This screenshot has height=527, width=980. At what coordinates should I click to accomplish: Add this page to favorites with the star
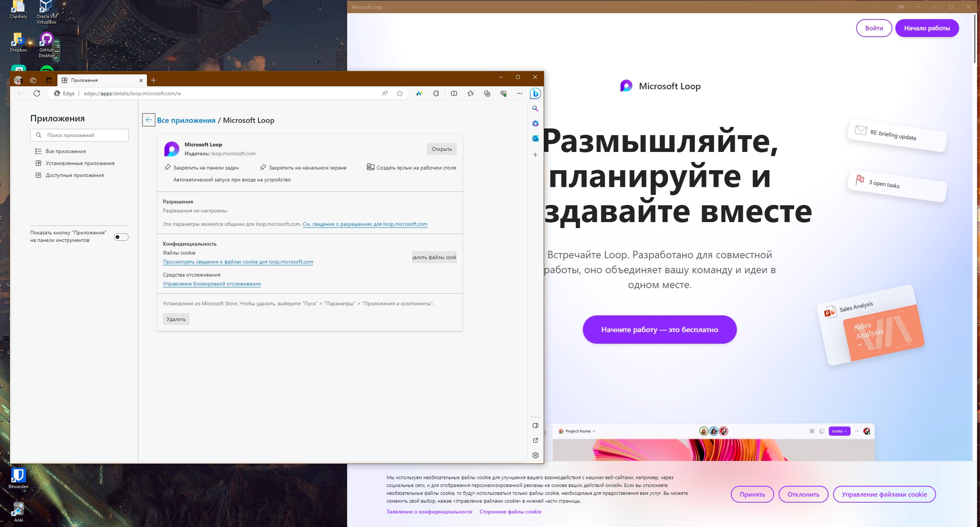coord(400,93)
